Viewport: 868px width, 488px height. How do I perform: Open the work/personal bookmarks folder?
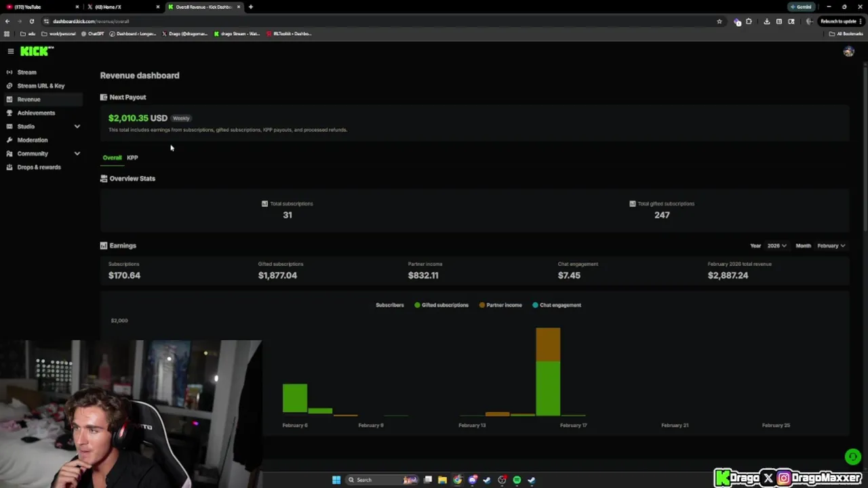pos(58,33)
